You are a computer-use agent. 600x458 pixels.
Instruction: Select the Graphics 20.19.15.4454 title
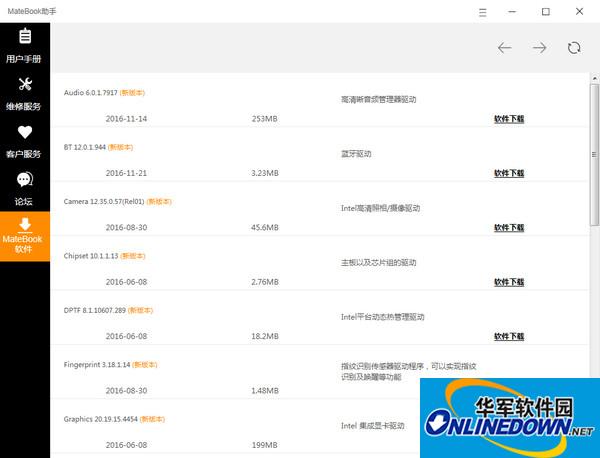101,419
